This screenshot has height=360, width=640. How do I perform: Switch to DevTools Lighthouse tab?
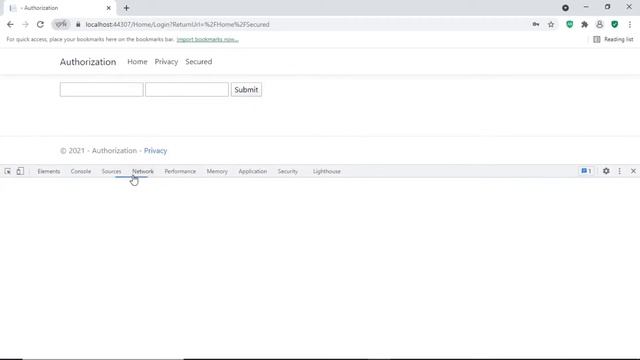tap(327, 171)
